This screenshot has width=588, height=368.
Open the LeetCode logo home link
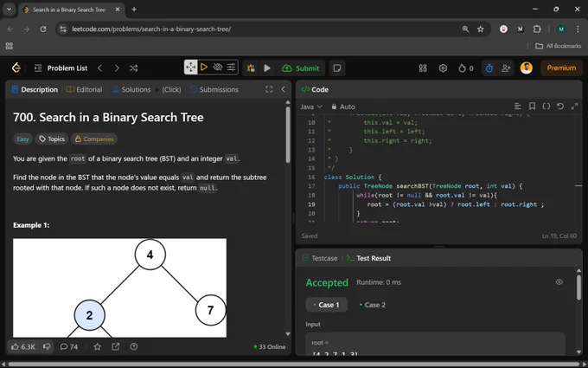coord(16,68)
